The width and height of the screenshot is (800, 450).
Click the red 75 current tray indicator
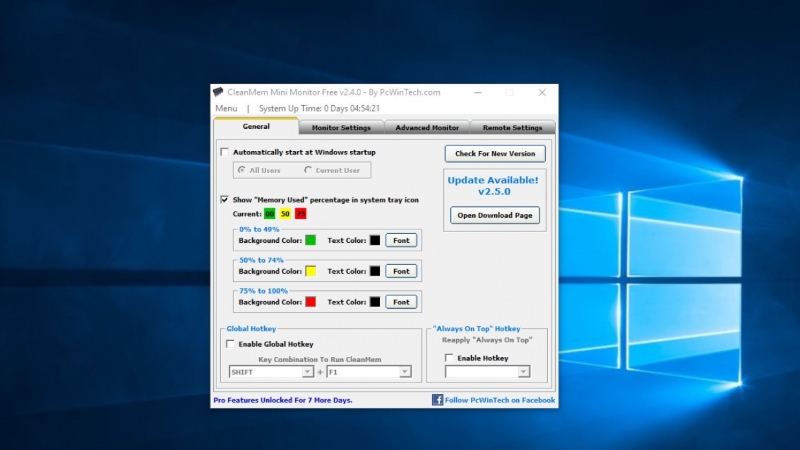[301, 214]
